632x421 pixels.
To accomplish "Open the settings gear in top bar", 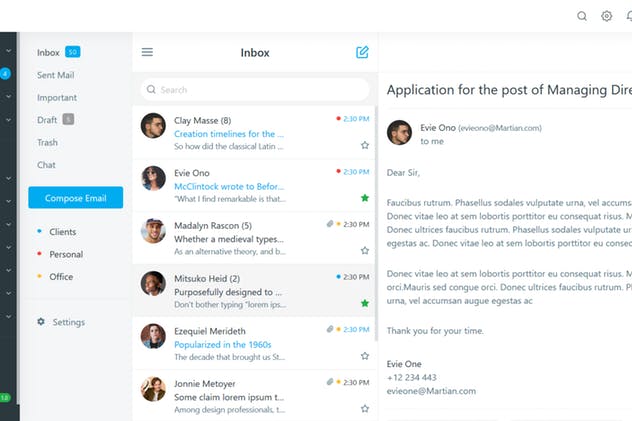I will click(606, 16).
